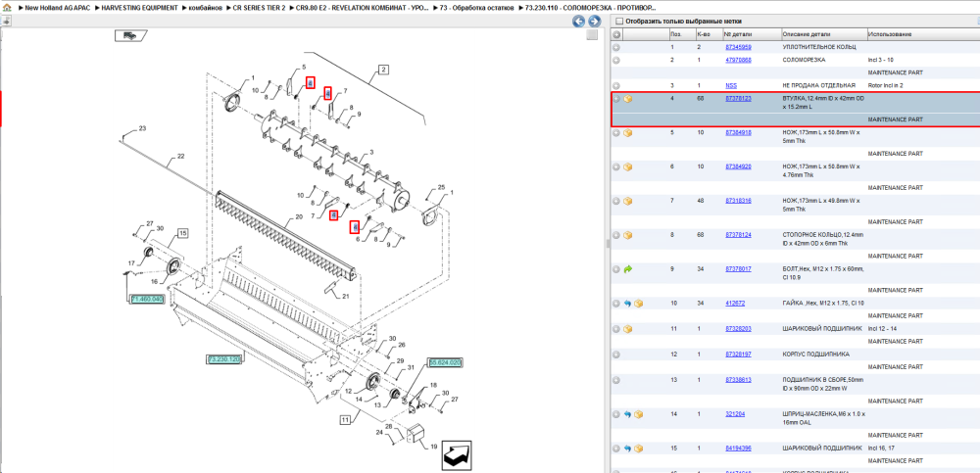Screen dimensions: 980x473
Task: Expand row 2 СОЛОМОРЕЗКА
Action: point(616,60)
